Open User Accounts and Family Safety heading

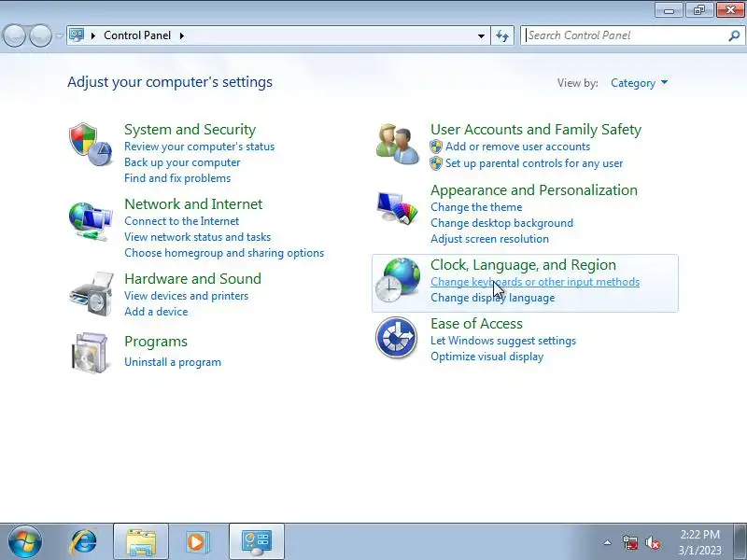[x=536, y=130]
